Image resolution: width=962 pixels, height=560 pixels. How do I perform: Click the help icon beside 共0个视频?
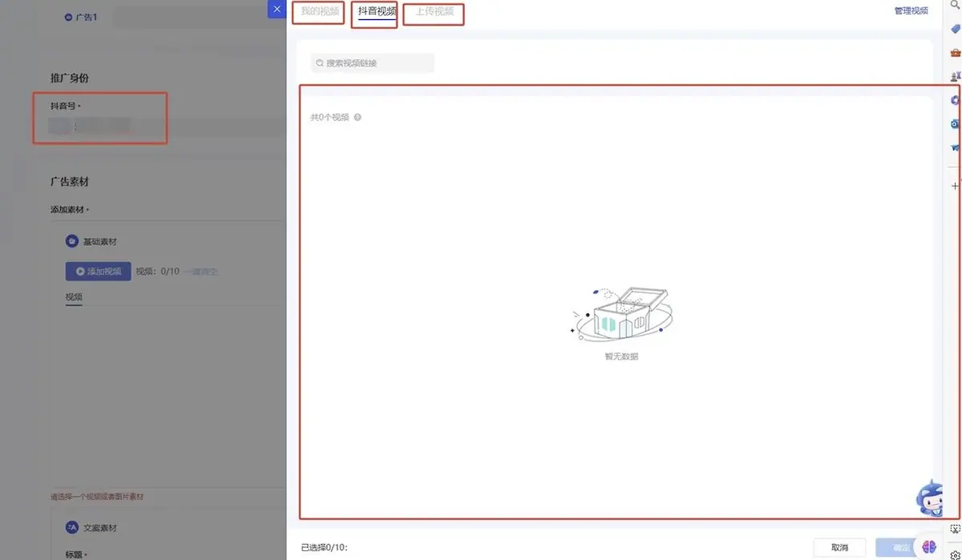coord(358,118)
